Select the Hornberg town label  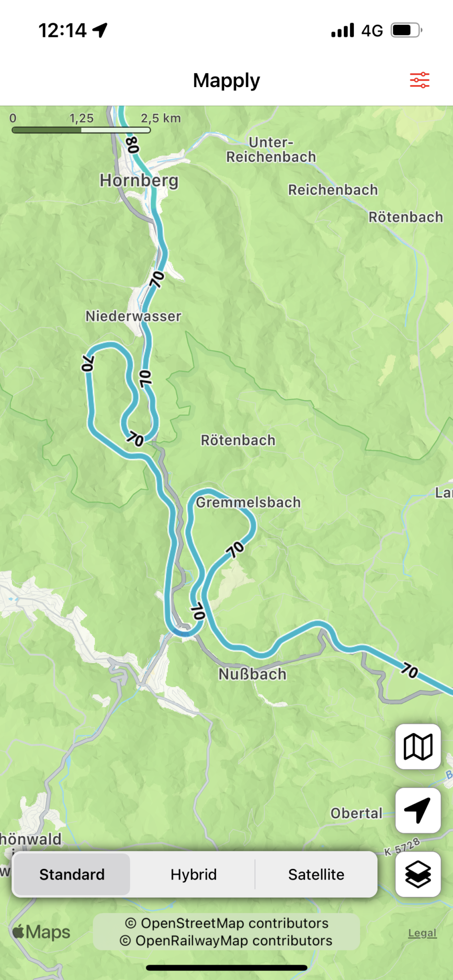pos(139,180)
